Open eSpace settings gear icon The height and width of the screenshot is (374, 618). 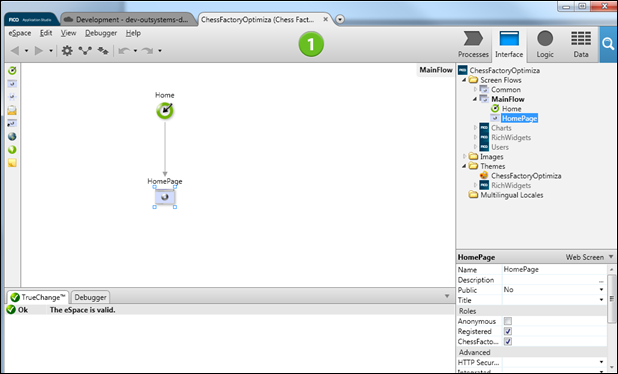click(67, 50)
